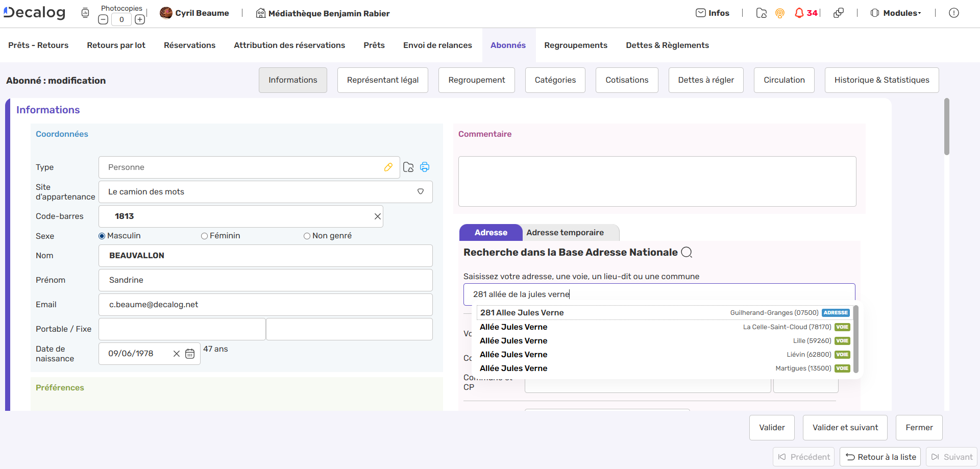
Task: Open the folder icon beside Type field
Action: [x=408, y=167]
